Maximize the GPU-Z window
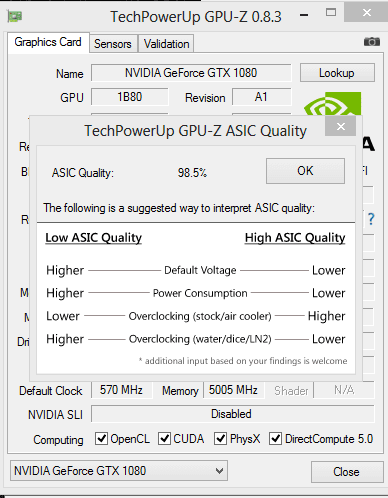 click(x=331, y=13)
